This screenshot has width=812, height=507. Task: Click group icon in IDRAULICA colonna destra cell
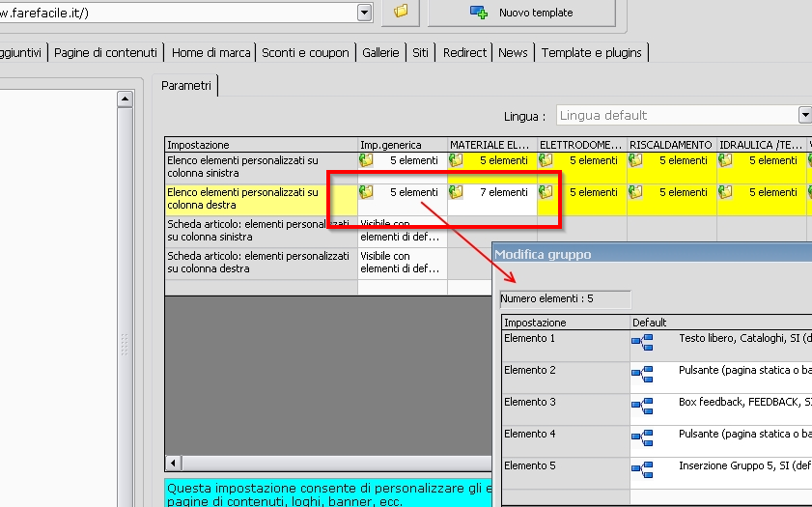click(725, 192)
